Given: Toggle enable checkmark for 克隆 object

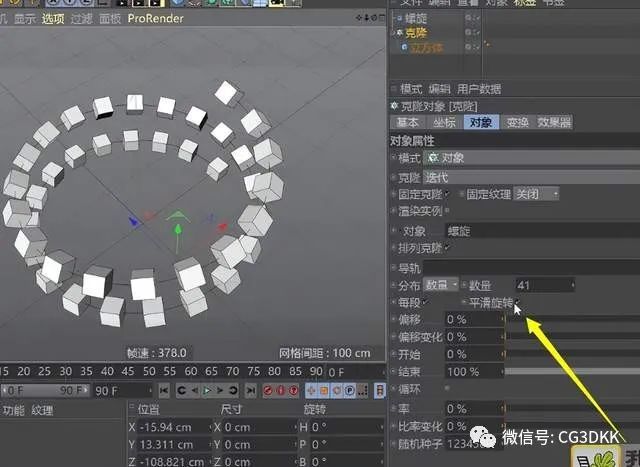Looking at the screenshot, I should (477, 33).
